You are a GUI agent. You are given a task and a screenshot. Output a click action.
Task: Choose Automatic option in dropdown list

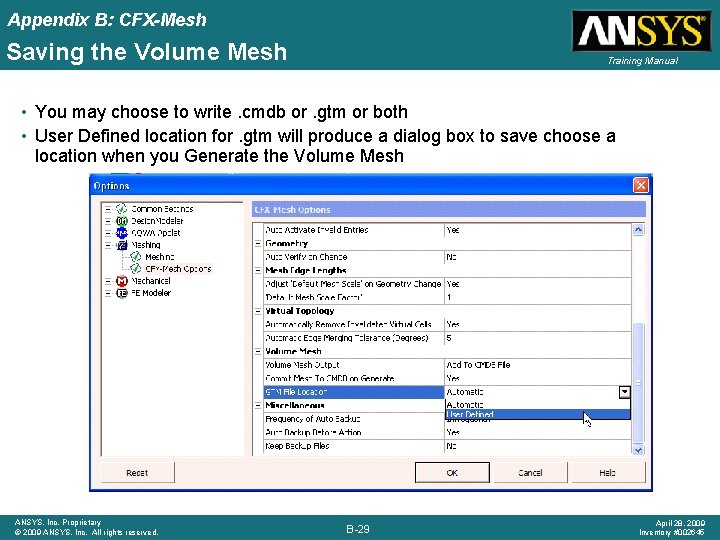point(538,405)
